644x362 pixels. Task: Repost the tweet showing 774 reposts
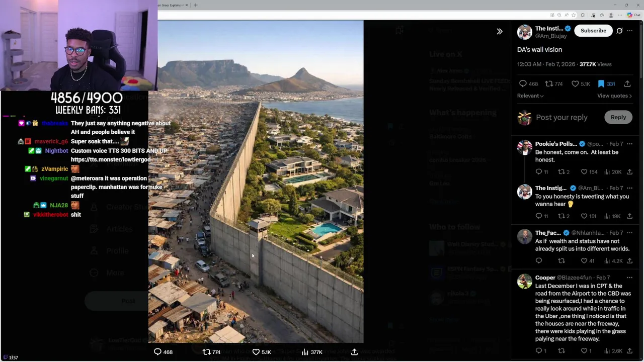click(554, 84)
